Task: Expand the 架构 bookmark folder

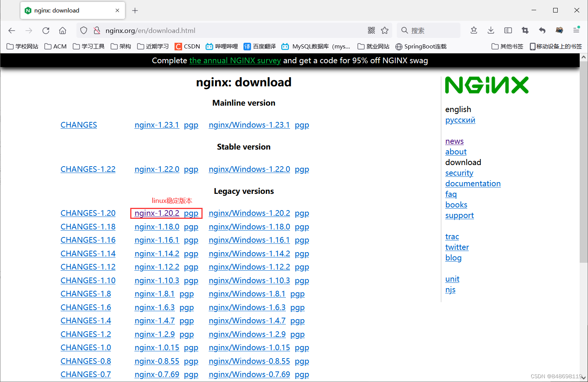Action: pyautogui.click(x=121, y=47)
